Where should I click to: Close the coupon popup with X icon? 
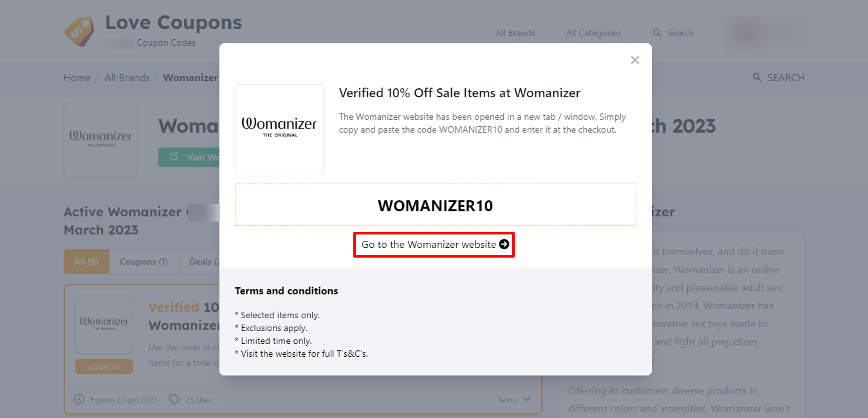coord(635,60)
